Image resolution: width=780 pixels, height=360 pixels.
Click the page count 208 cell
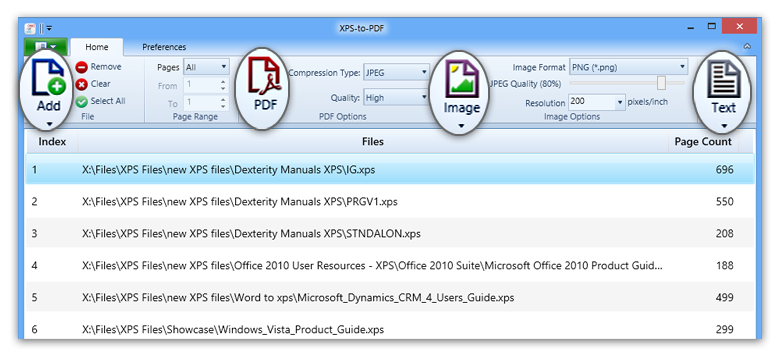725,234
